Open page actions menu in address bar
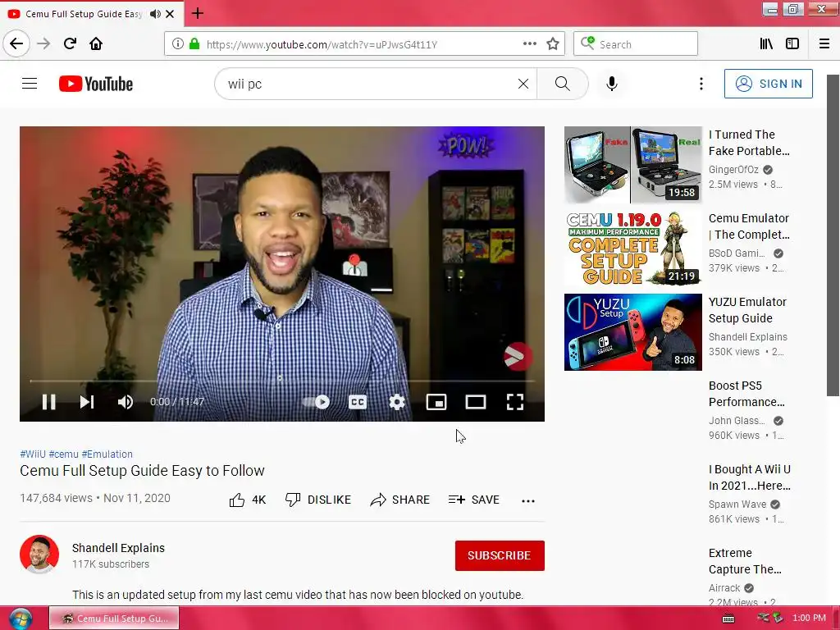This screenshot has height=630, width=840. (x=530, y=44)
